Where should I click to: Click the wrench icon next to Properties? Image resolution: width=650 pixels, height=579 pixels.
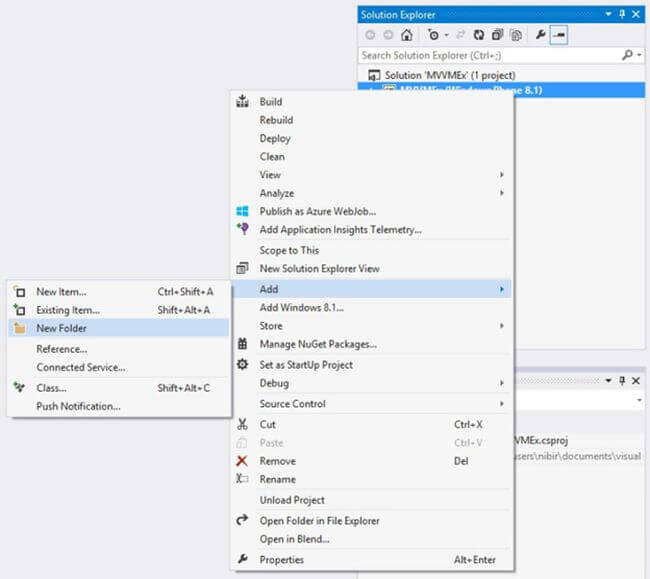pos(243,558)
